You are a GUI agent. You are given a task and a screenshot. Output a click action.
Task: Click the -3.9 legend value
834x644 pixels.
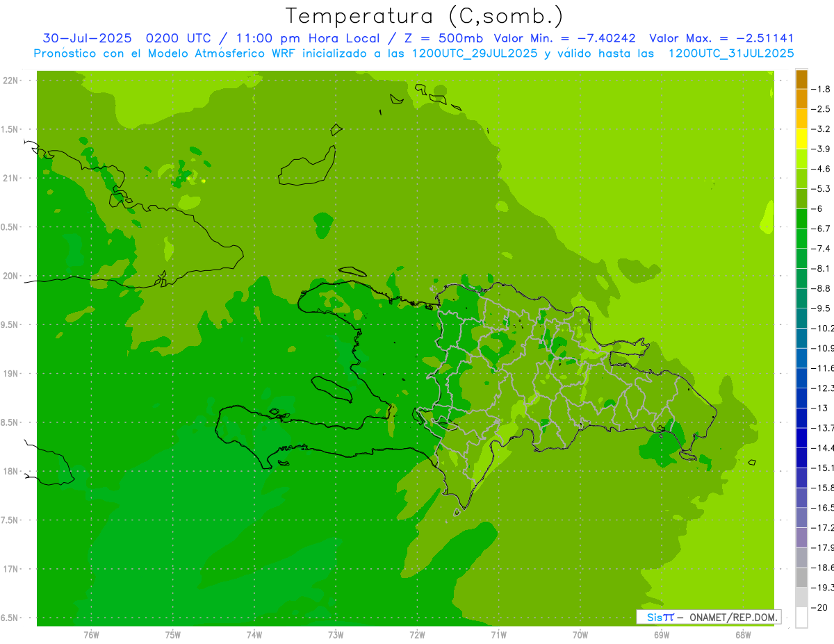[821, 149]
